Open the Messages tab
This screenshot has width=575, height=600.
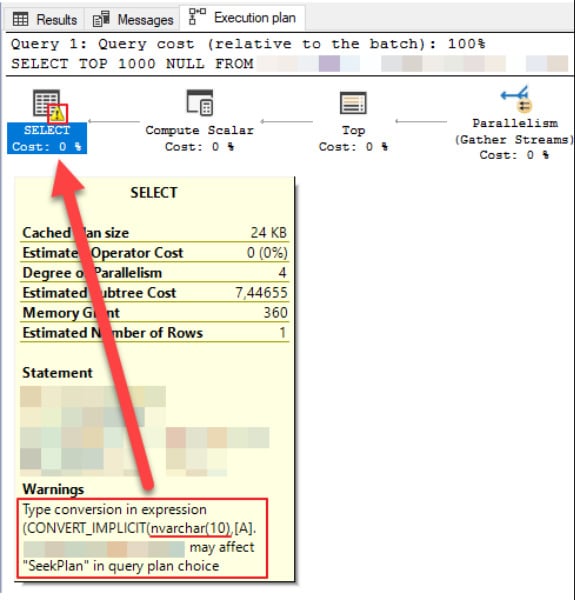pos(133,19)
